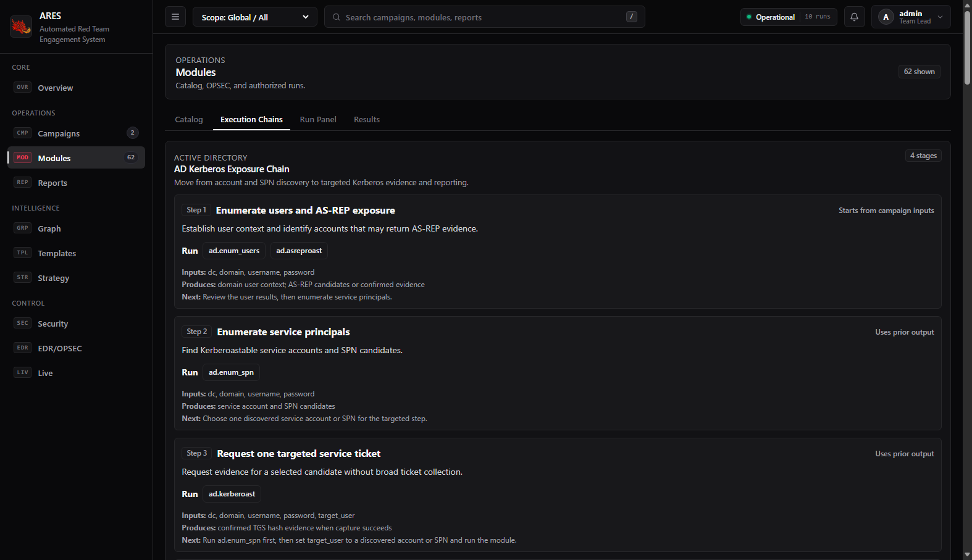Open the notifications bell
This screenshot has width=972, height=560.
pyautogui.click(x=854, y=17)
